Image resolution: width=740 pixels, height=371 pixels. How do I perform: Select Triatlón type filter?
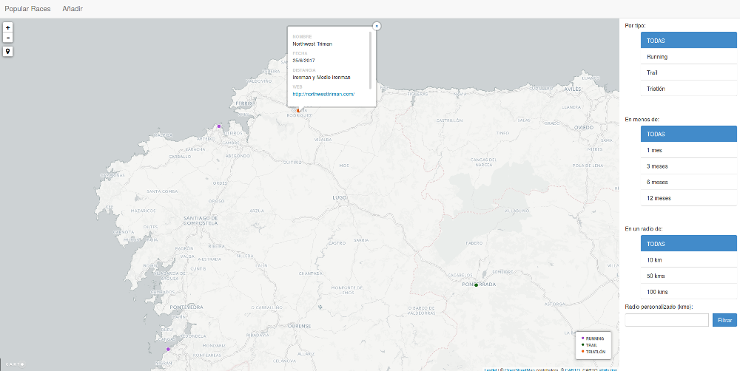(x=689, y=89)
